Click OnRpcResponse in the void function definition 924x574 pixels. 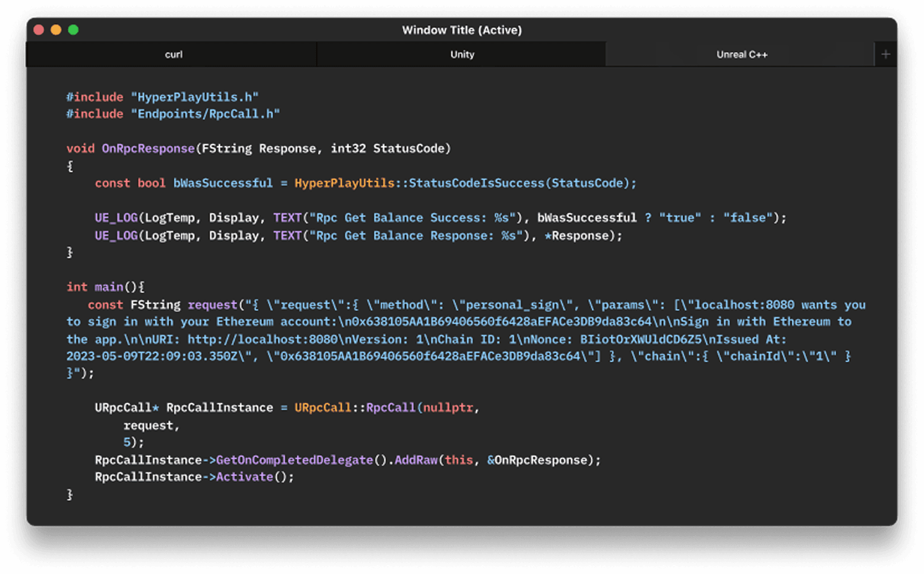tap(148, 149)
